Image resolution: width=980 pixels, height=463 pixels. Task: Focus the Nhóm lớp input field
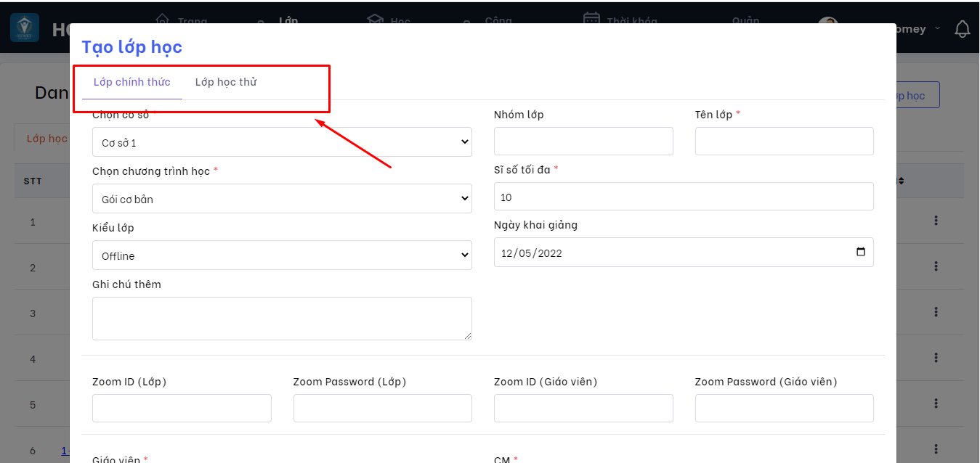pos(583,142)
